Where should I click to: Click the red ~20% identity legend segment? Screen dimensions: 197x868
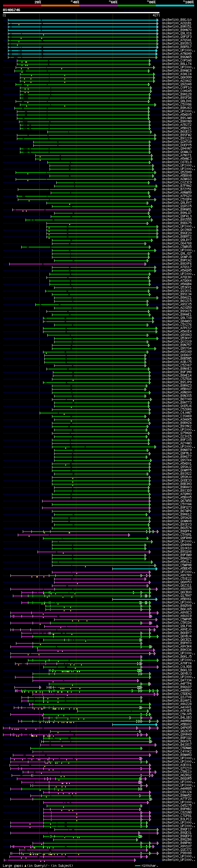[x=22, y=6]
